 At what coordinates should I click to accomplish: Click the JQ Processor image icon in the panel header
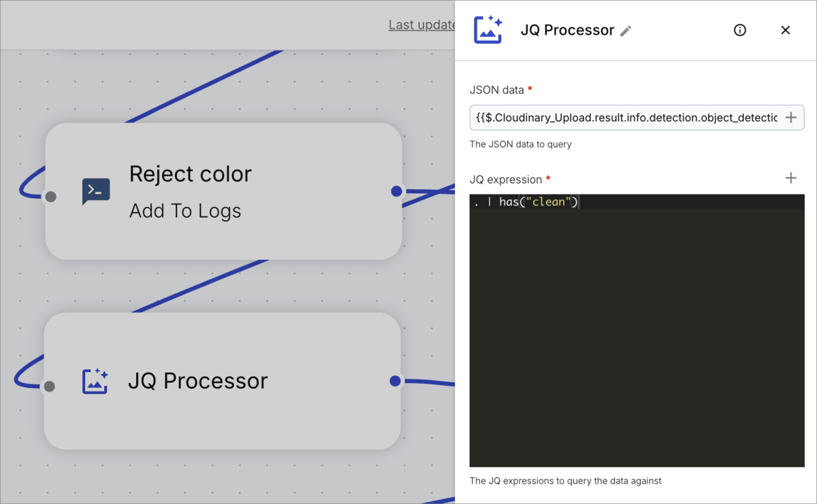[x=487, y=30]
